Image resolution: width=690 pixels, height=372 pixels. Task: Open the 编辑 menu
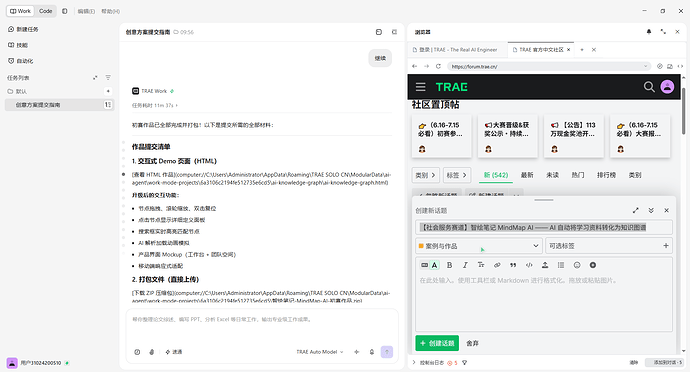coord(86,11)
